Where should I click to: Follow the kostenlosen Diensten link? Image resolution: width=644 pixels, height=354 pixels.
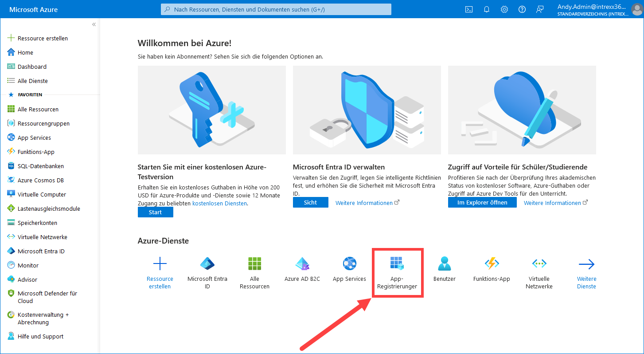[219, 203]
